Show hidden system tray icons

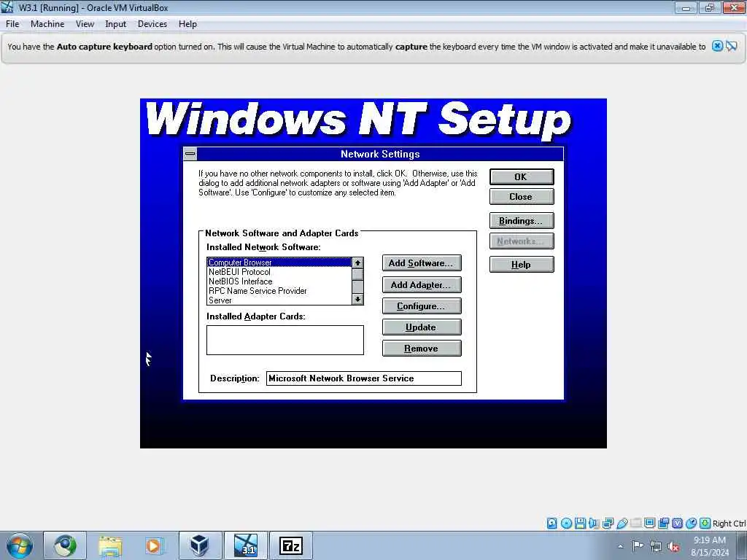(x=620, y=546)
